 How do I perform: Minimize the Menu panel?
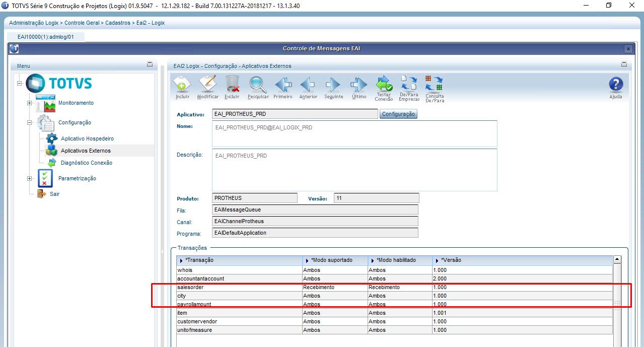coord(150,64)
